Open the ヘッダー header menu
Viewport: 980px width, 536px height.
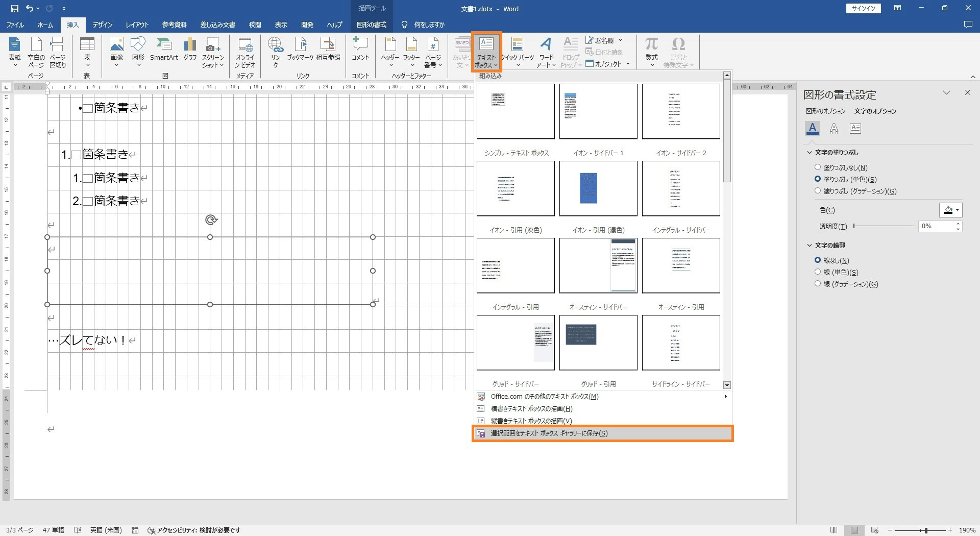click(x=390, y=52)
